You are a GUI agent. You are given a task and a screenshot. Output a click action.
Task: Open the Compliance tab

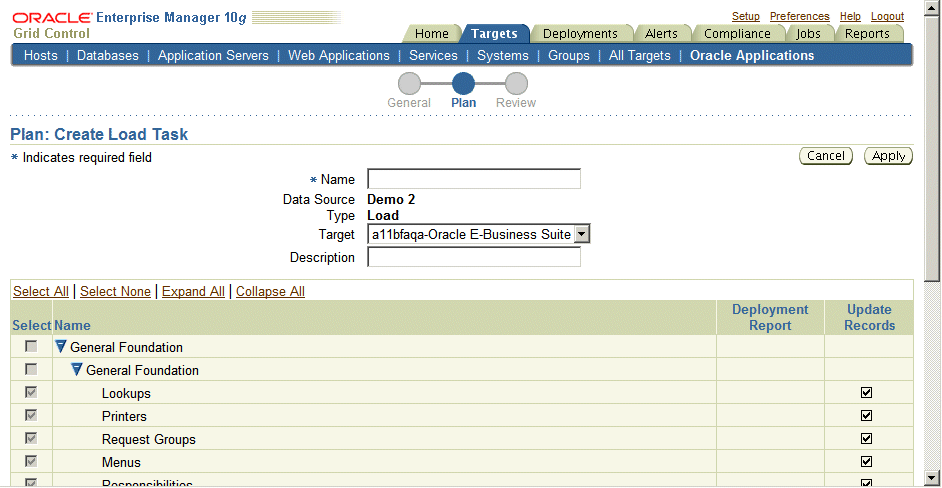tap(737, 34)
